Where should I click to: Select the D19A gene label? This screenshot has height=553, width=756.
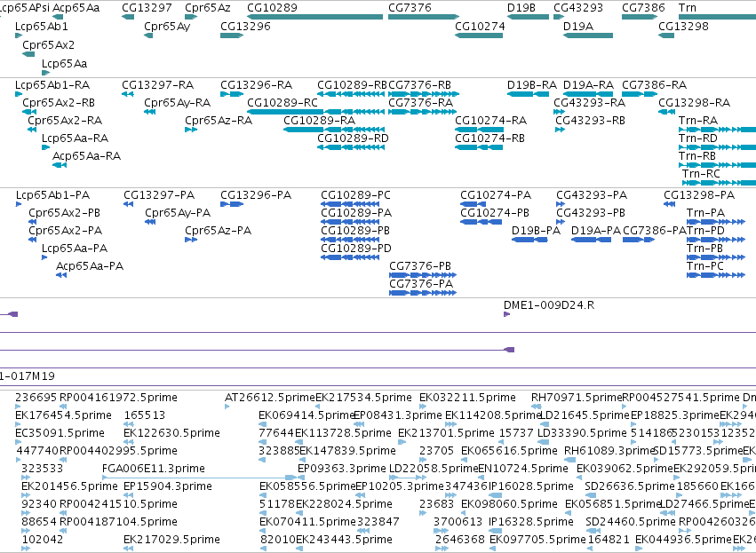578,27
